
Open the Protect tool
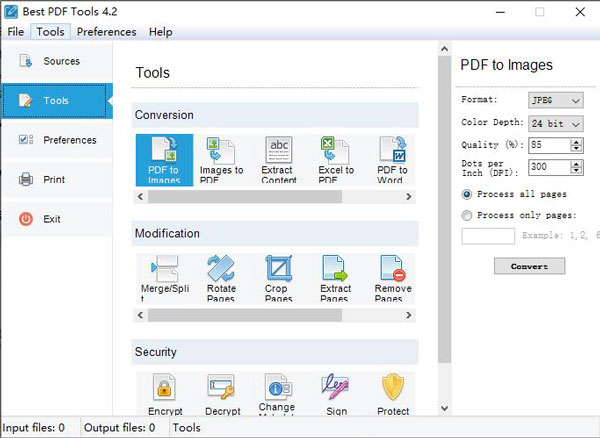tap(393, 394)
